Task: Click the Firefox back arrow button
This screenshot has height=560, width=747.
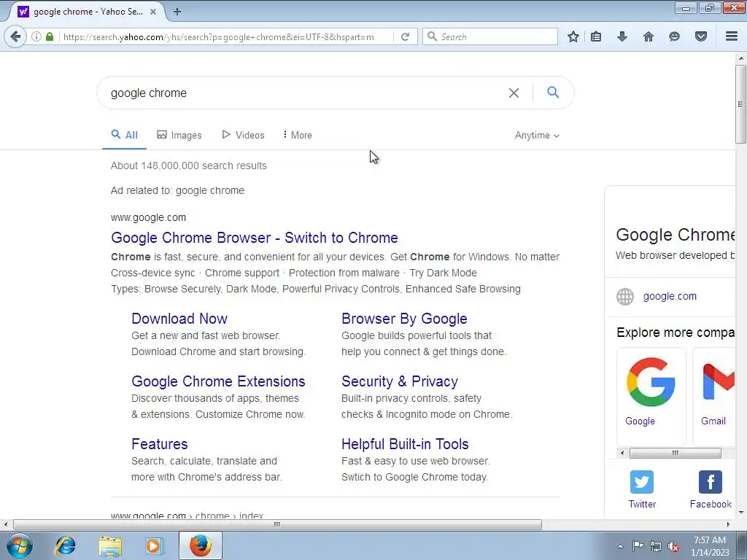Action: (x=15, y=36)
